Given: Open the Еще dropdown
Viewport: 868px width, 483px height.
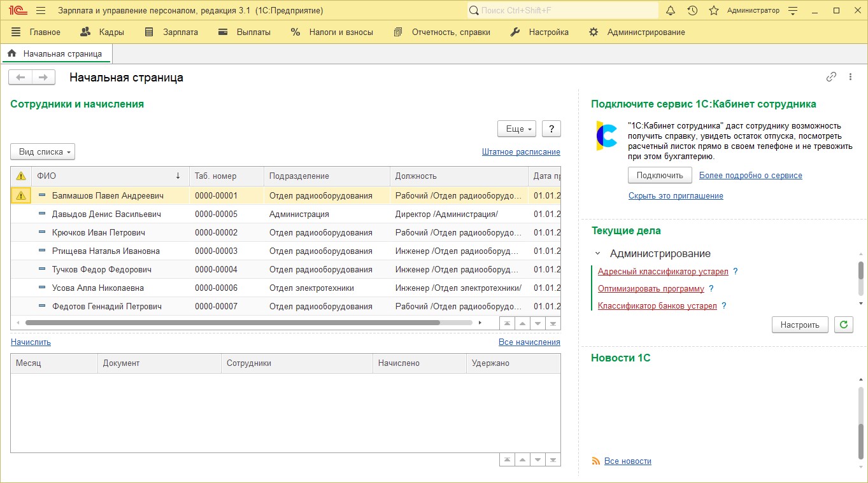Looking at the screenshot, I should point(516,129).
